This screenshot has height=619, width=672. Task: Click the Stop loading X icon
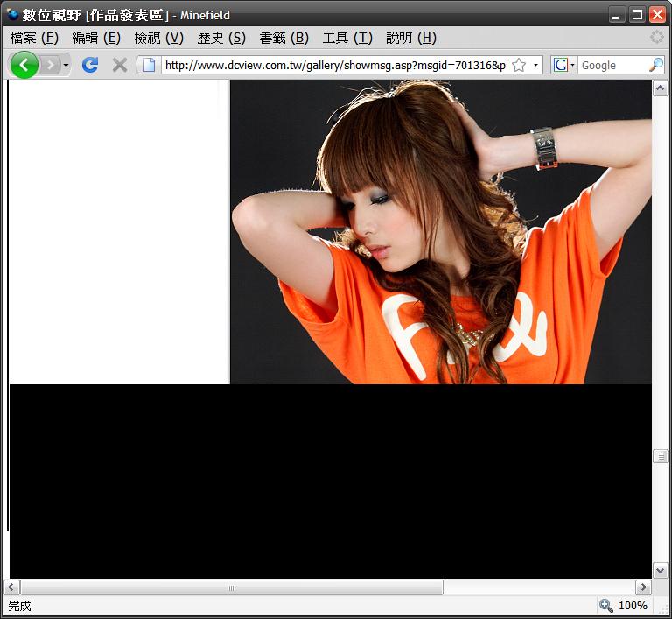pos(120,65)
